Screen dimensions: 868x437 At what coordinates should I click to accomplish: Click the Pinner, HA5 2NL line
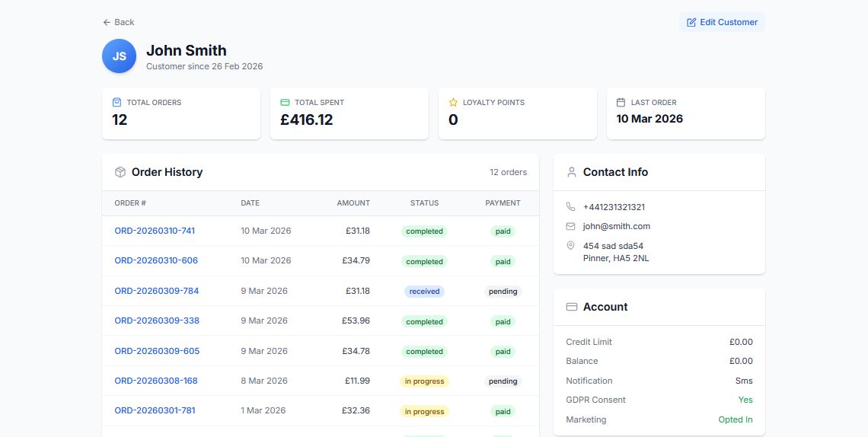[x=616, y=258]
